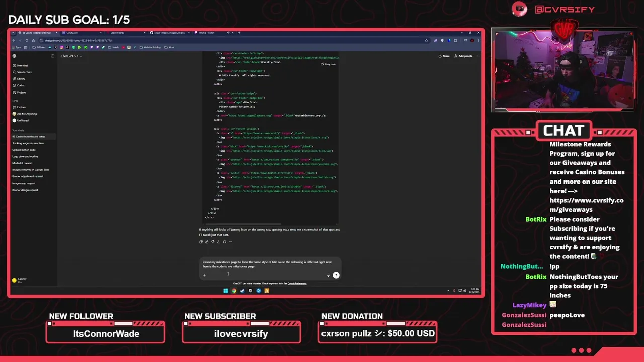Open the Cookie Preferences link
This screenshot has height=362, width=644.
pyautogui.click(x=297, y=283)
